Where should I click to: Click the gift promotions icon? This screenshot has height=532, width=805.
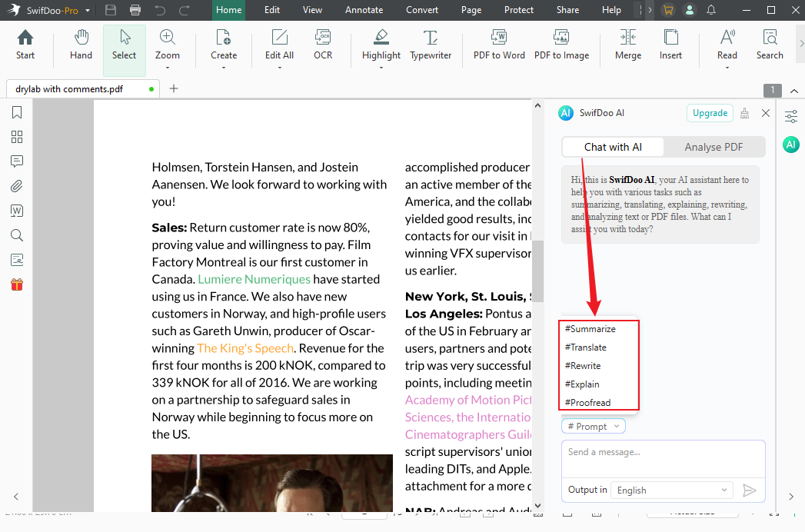(x=16, y=284)
